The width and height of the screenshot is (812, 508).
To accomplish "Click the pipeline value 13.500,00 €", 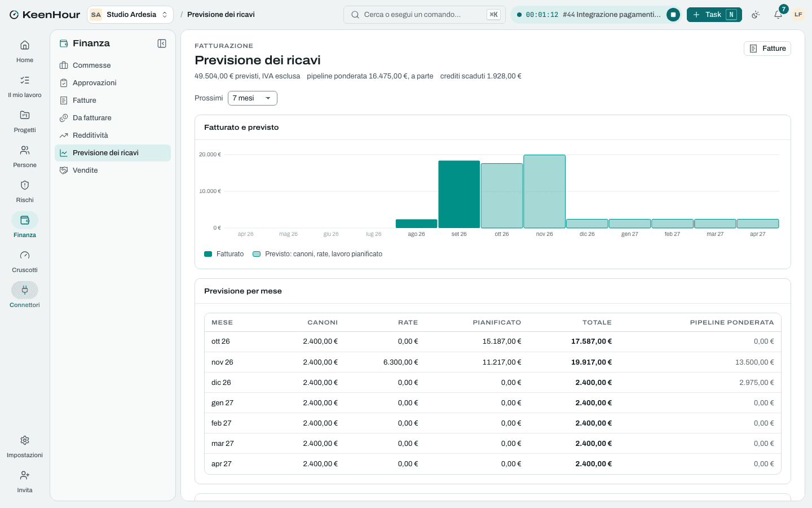I will click(754, 362).
